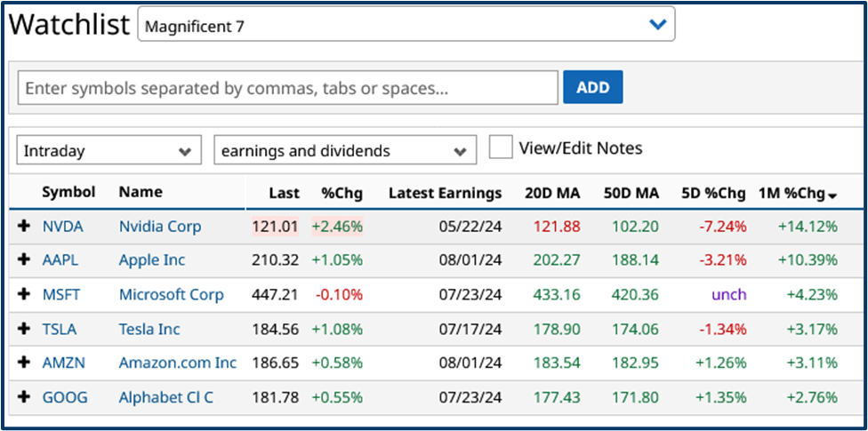Expand the AMZN row plus icon
868x431 pixels.
[x=24, y=363]
